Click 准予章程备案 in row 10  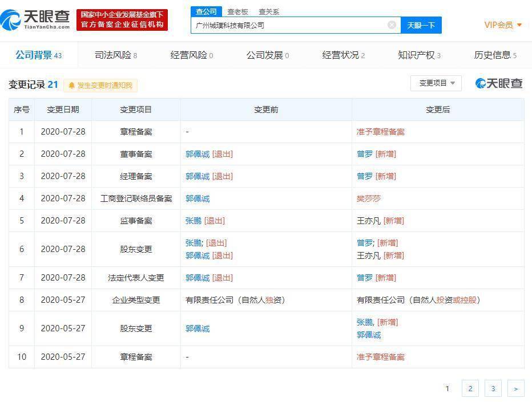tap(380, 357)
